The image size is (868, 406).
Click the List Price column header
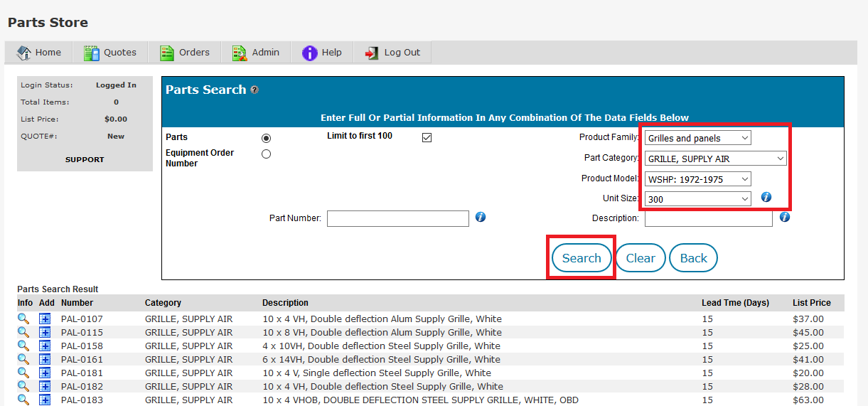point(812,303)
